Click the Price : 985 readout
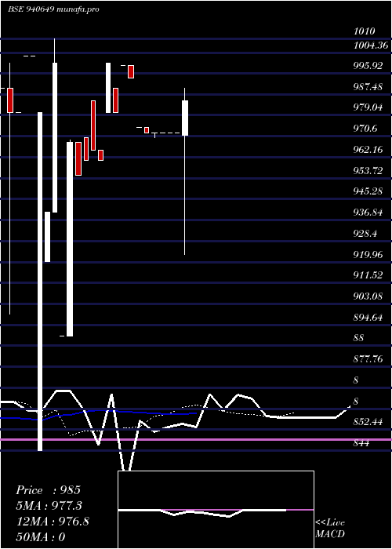Viewport: 392px width, 549px height. [x=49, y=490]
